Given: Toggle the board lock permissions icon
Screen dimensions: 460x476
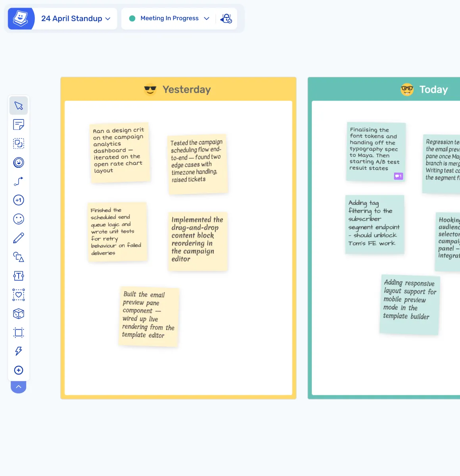Looking at the screenshot, I should [x=226, y=19].
